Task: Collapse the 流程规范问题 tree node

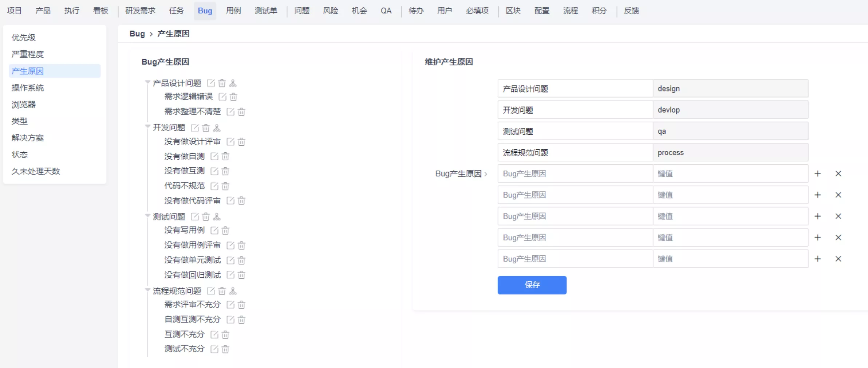Action: [x=147, y=290]
